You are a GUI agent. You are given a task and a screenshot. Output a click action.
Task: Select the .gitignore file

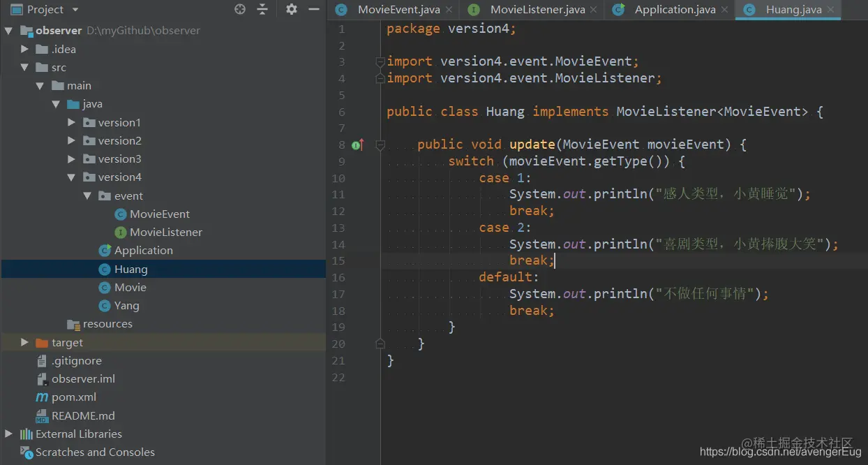(77, 360)
